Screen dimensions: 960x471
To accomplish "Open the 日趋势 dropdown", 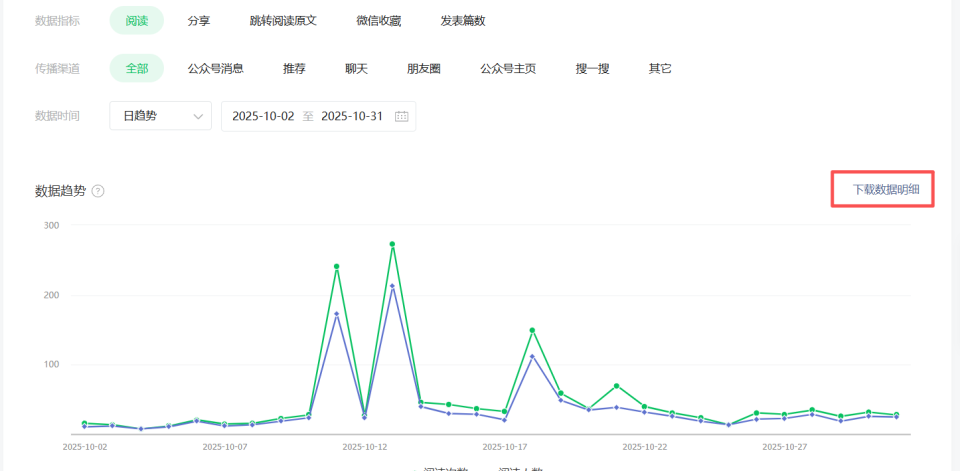I will tap(160, 116).
